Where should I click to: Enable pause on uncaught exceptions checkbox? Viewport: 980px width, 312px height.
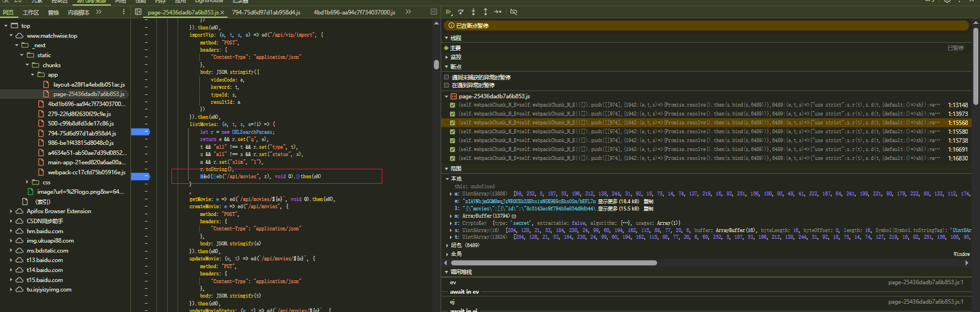click(x=447, y=77)
